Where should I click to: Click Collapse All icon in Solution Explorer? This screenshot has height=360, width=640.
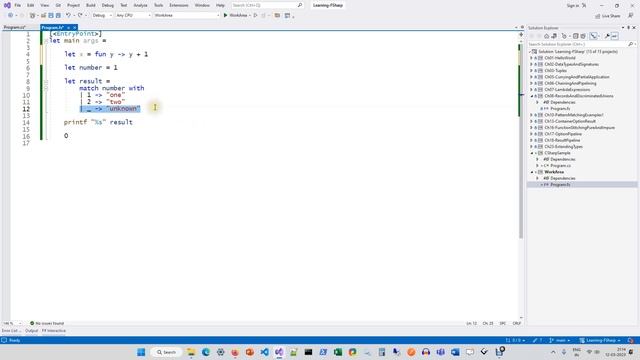pos(576,36)
